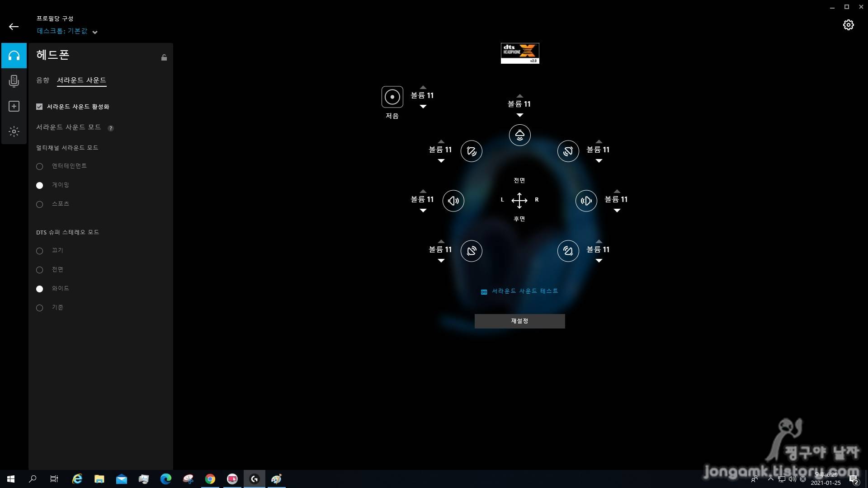
Task: Open the settings gear icon
Action: [x=848, y=25]
